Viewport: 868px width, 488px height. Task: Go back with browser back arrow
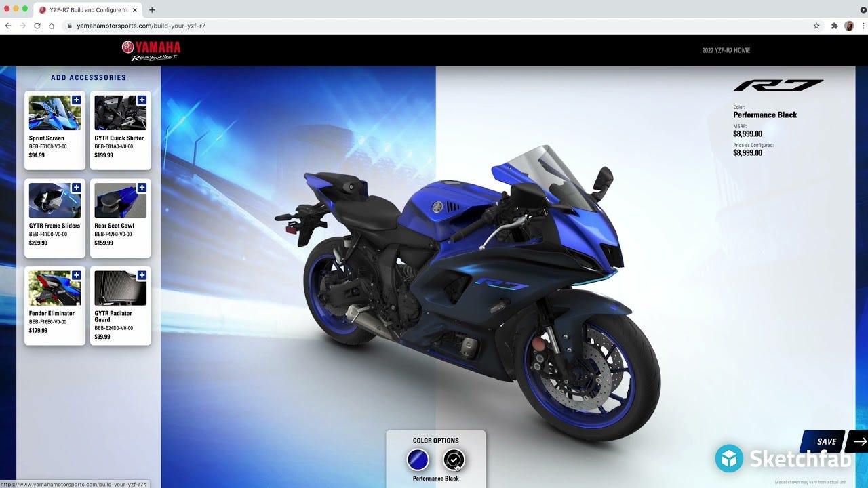coord(8,26)
